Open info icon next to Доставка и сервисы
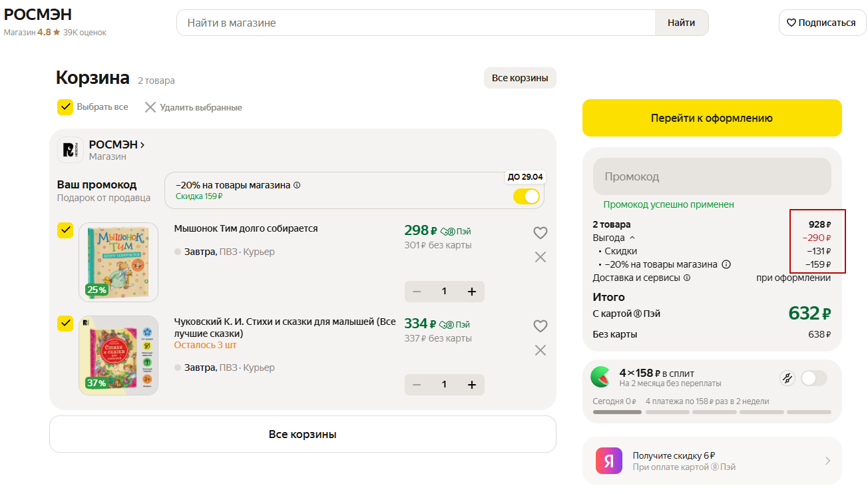 tap(687, 278)
